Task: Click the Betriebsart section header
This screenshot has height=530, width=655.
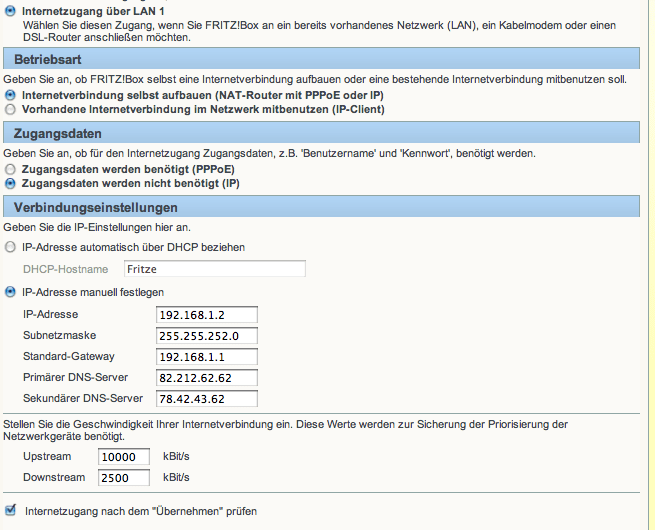Action: [321, 58]
